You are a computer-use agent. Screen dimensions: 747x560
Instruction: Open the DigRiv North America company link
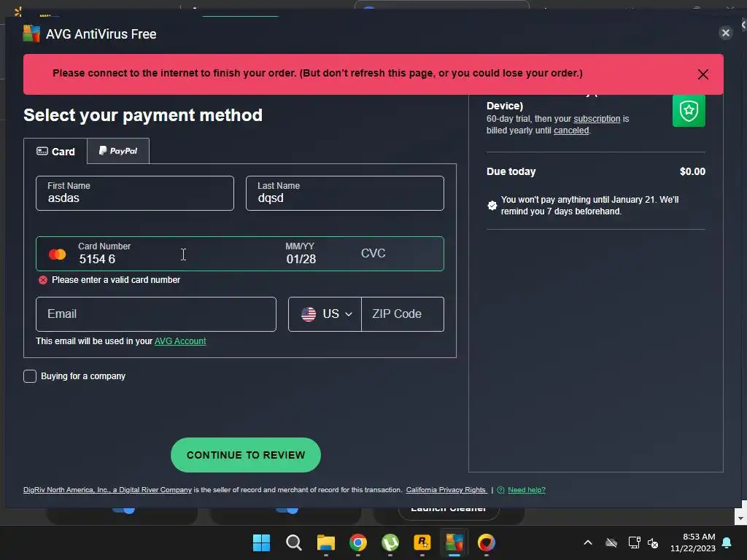coord(108,489)
